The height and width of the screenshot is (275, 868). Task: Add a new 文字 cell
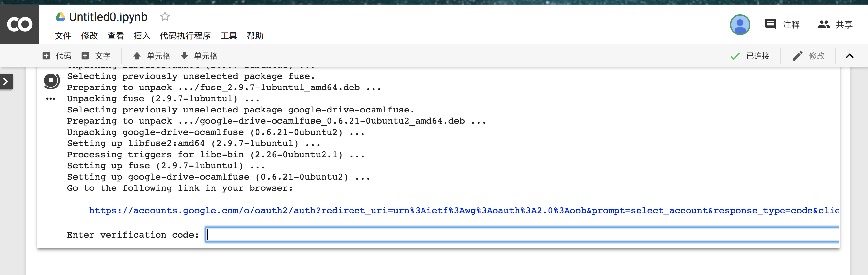pyautogui.click(x=96, y=56)
